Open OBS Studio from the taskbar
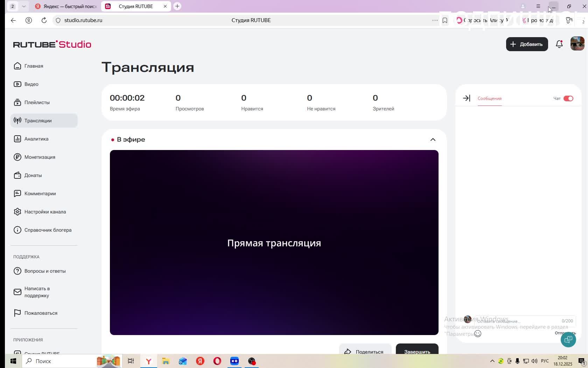 pos(251,361)
